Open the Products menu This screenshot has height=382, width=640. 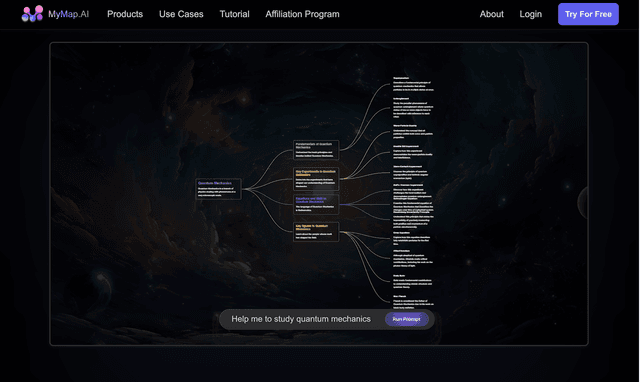pos(125,14)
